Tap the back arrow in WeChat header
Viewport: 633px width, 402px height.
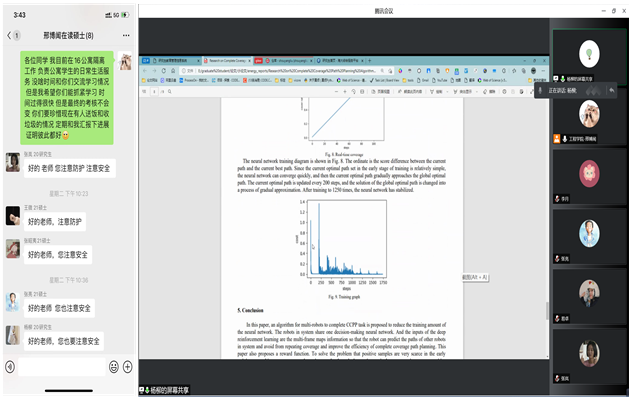pos(9,34)
